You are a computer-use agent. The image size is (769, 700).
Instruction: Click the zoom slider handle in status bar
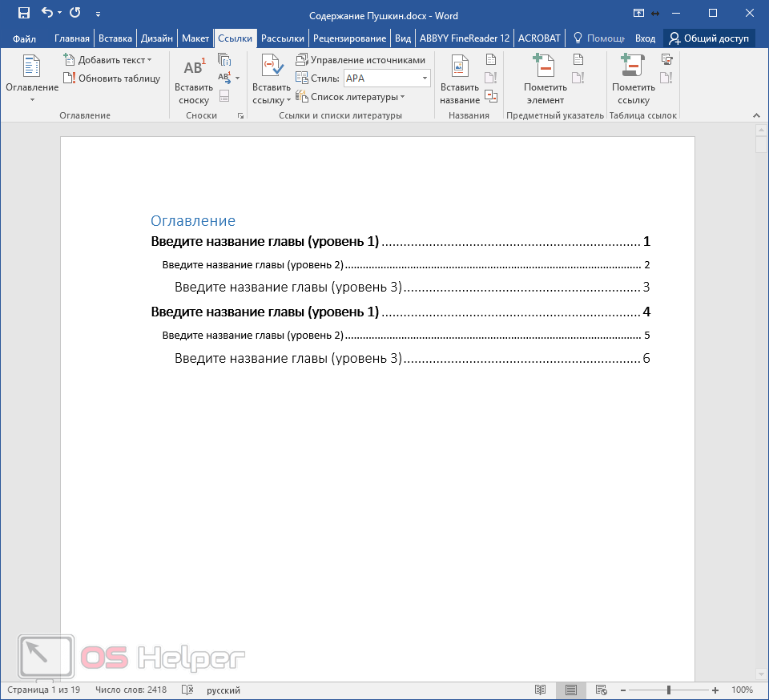669,690
